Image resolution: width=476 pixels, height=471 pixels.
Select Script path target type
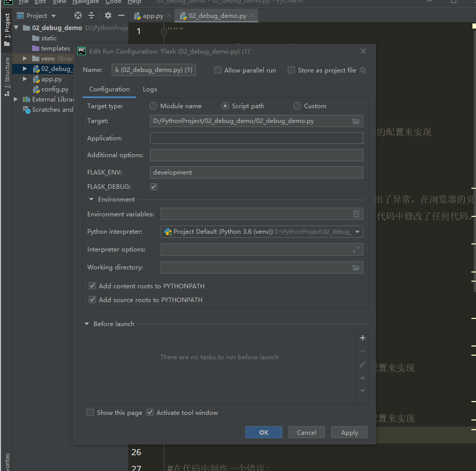226,106
